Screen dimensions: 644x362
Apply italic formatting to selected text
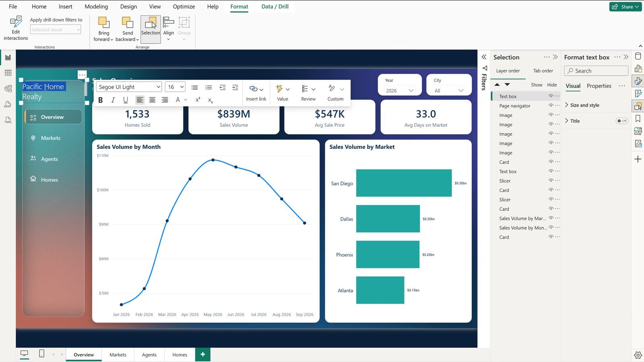[x=113, y=100]
